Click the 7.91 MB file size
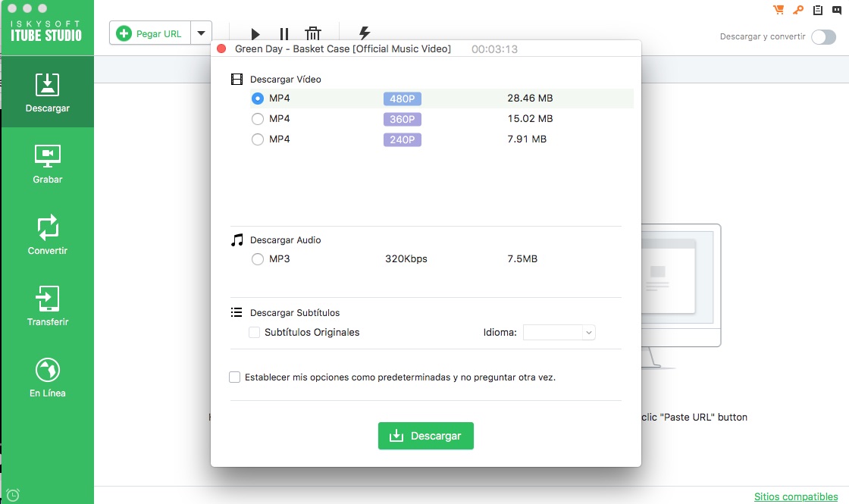849x504 pixels. click(527, 139)
